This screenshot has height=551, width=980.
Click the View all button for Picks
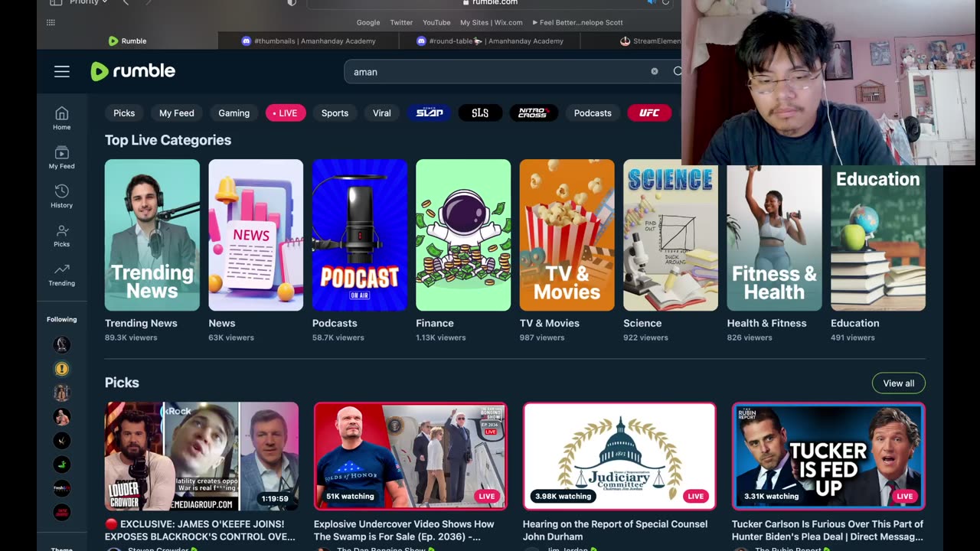pos(899,383)
